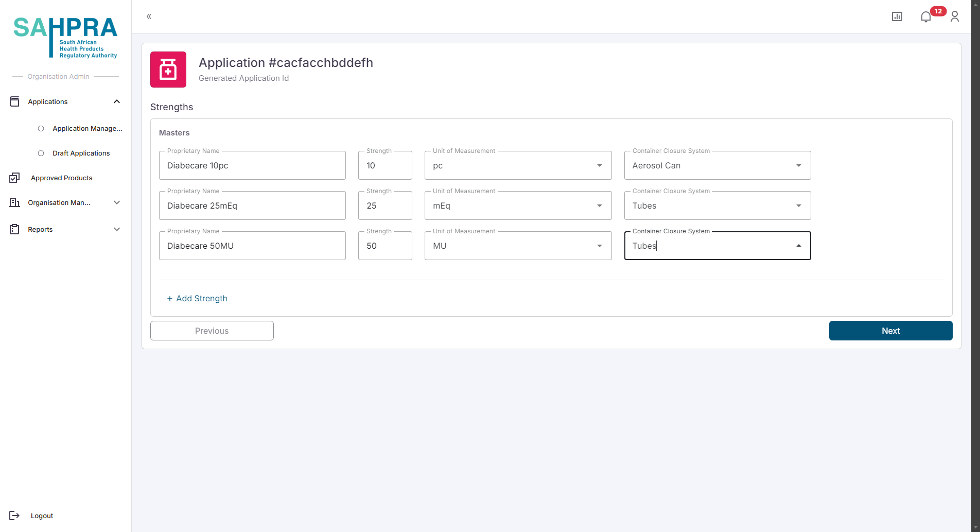Expand the Reports menu section
Image resolution: width=980 pixels, height=532 pixels.
coord(117,229)
